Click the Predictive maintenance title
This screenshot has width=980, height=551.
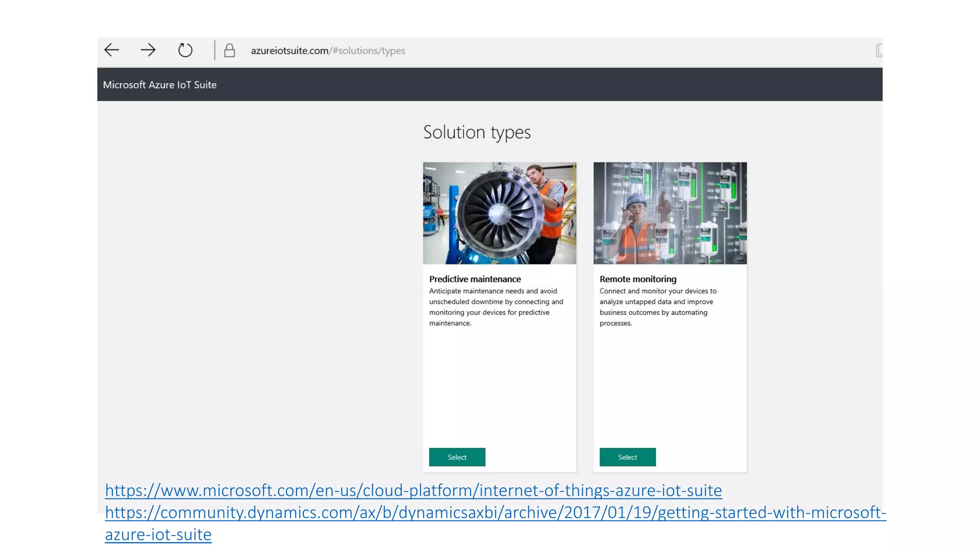tap(475, 279)
